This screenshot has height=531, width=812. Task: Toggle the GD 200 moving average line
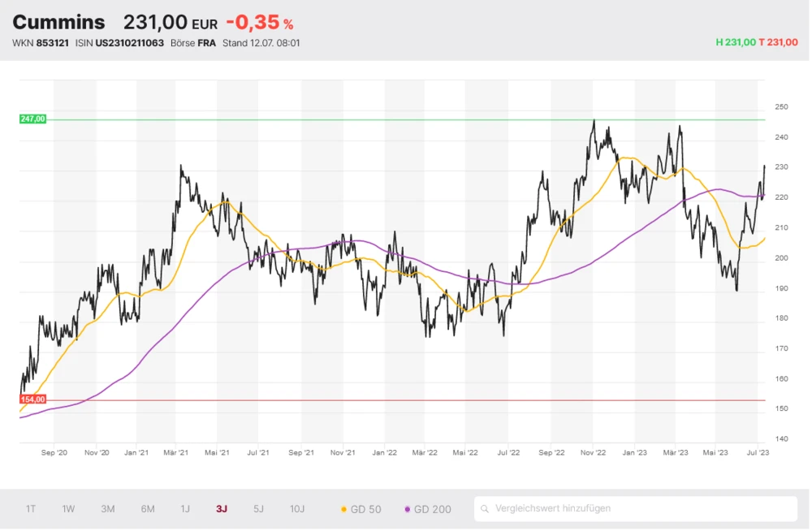[427, 509]
